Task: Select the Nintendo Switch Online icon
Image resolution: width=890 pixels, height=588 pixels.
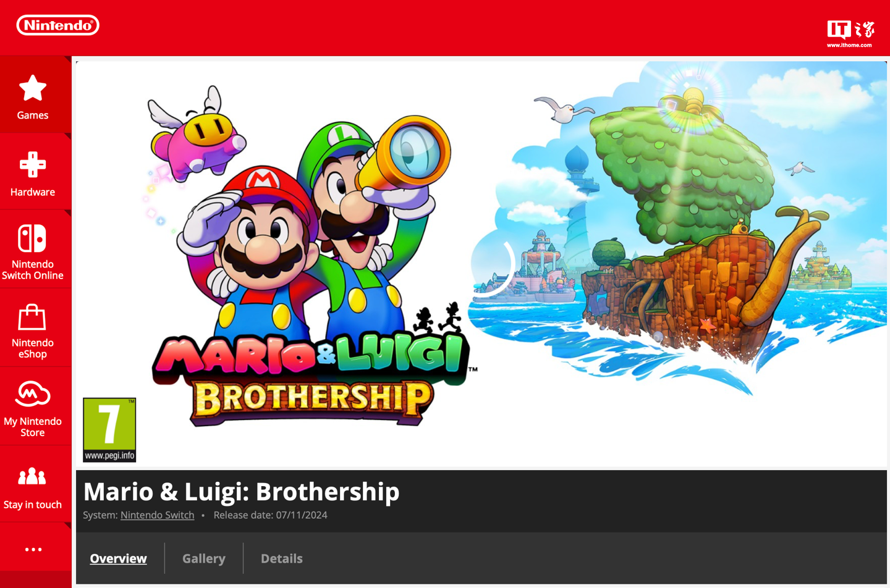Action: tap(32, 238)
